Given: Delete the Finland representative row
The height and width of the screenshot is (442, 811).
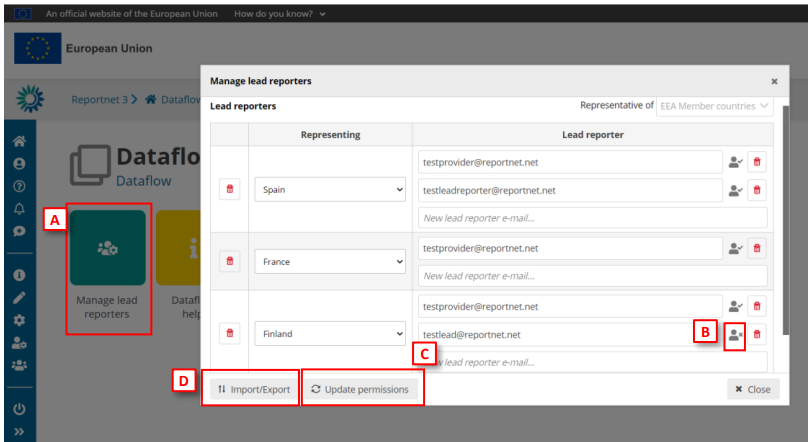Looking at the screenshot, I should [x=230, y=334].
